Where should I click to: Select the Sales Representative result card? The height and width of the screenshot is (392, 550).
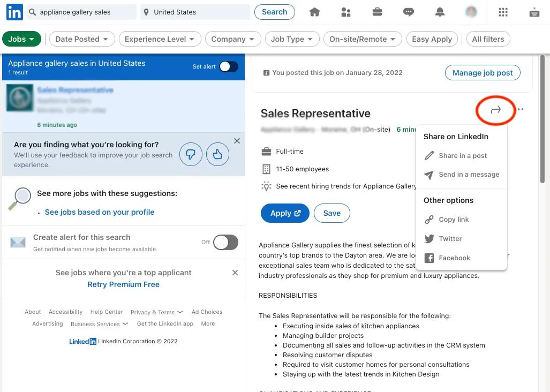124,106
